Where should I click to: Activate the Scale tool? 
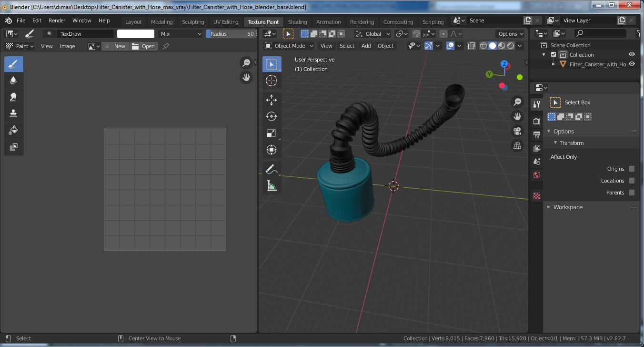click(272, 133)
